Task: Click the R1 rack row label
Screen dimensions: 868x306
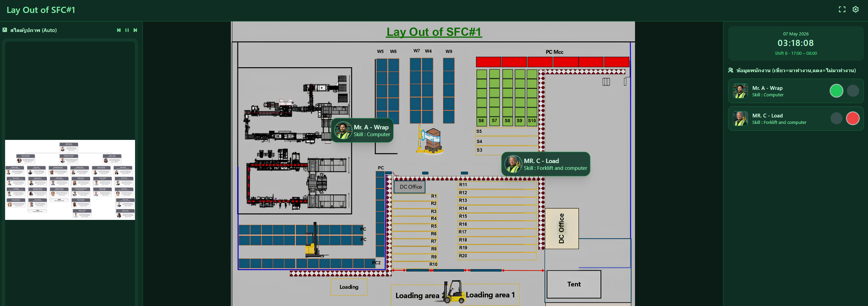Action: coord(434,196)
